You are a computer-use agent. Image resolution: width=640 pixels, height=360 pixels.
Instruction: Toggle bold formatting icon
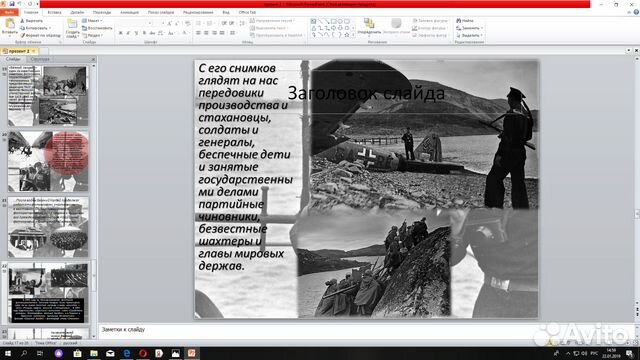[120, 33]
